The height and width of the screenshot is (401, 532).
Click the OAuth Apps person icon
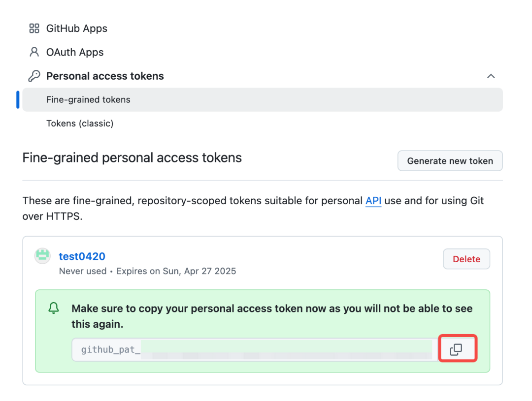click(34, 52)
